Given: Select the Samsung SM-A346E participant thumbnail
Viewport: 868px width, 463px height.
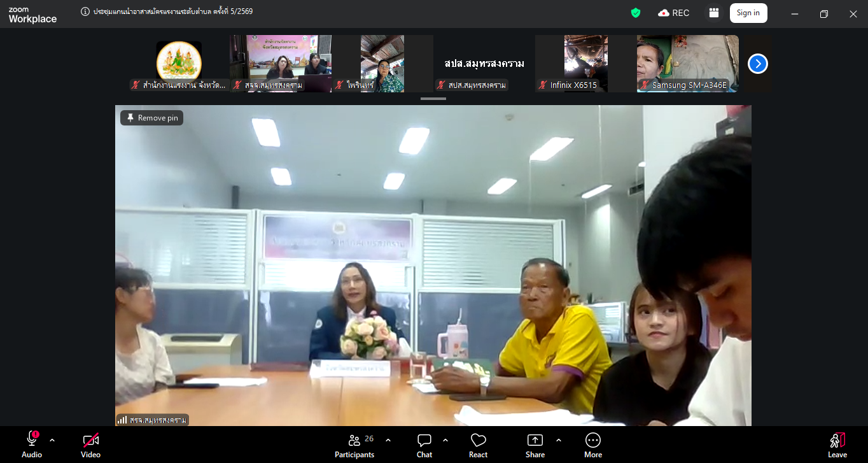Looking at the screenshot, I should 687,64.
